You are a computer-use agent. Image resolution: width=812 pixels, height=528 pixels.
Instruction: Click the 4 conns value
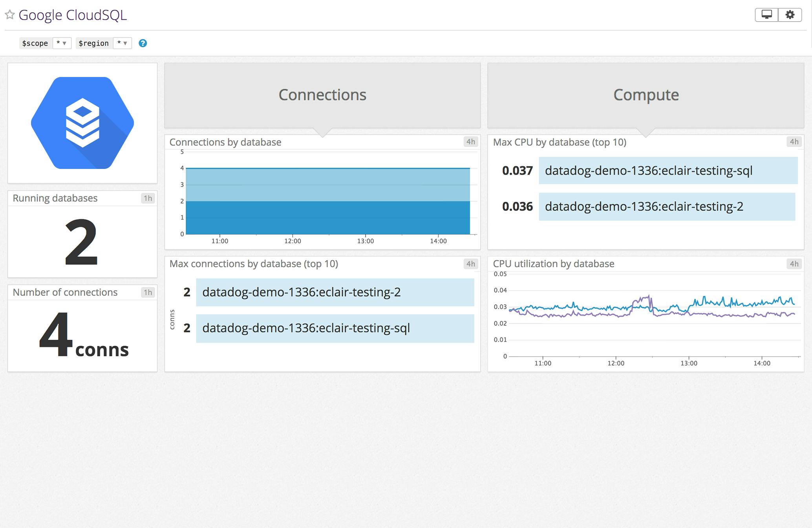coord(84,335)
